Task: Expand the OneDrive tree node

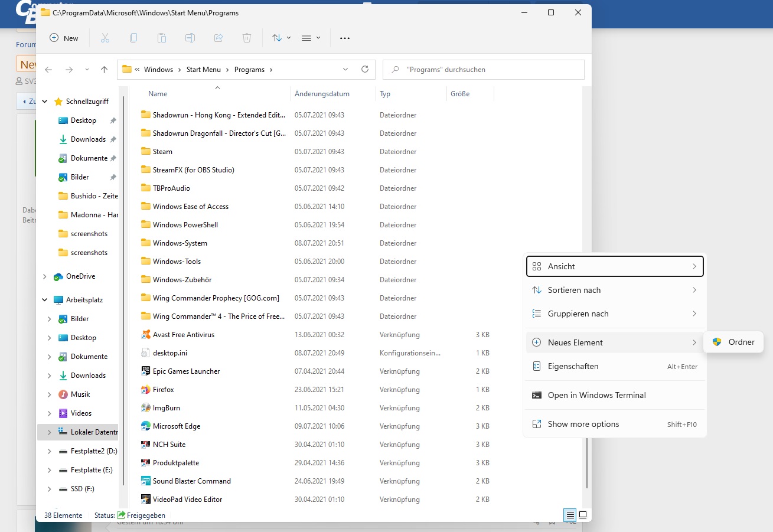Action: [x=45, y=276]
